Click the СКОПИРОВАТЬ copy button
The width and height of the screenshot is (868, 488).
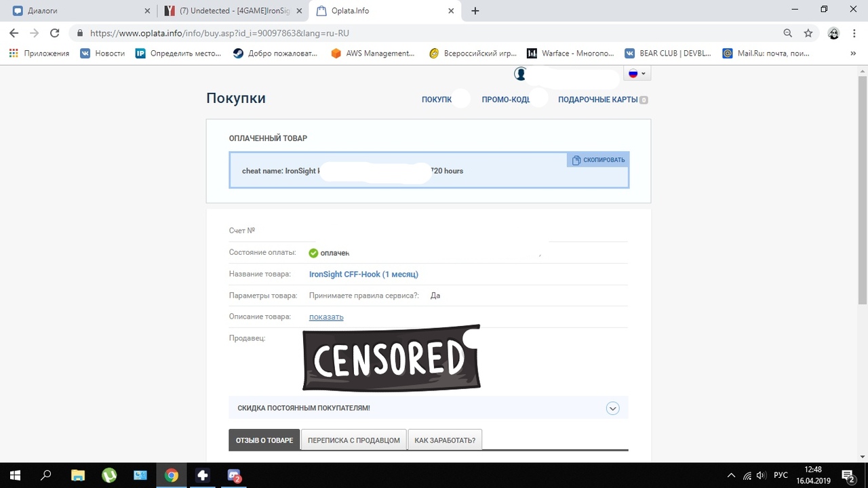(x=598, y=160)
